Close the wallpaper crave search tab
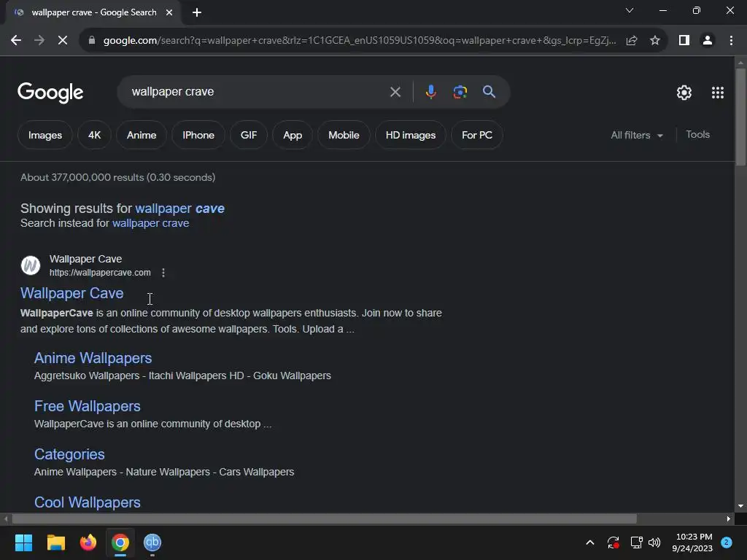This screenshot has height=560, width=747. 169,12
